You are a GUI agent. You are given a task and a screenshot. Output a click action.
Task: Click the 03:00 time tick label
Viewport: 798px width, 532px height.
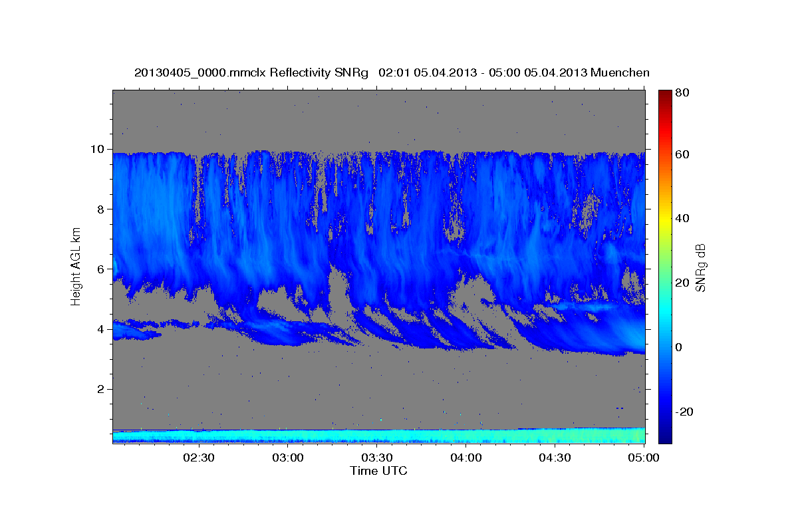tap(288, 458)
